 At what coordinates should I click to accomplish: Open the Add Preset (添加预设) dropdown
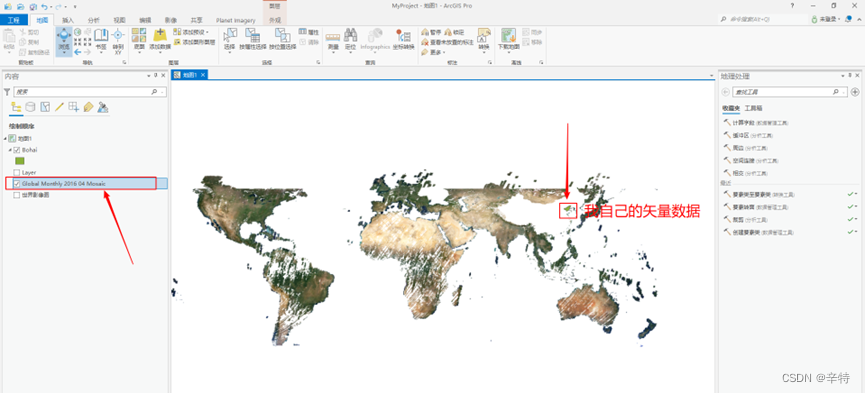click(x=190, y=32)
